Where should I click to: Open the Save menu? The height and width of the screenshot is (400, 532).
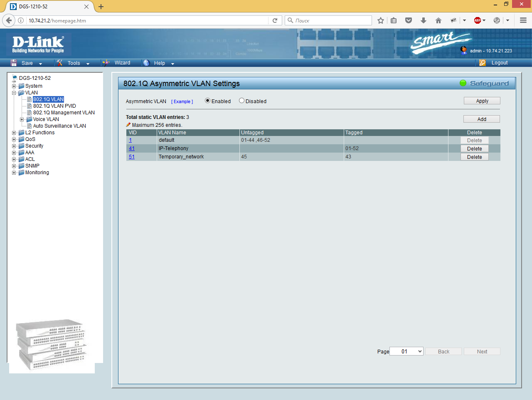[27, 63]
